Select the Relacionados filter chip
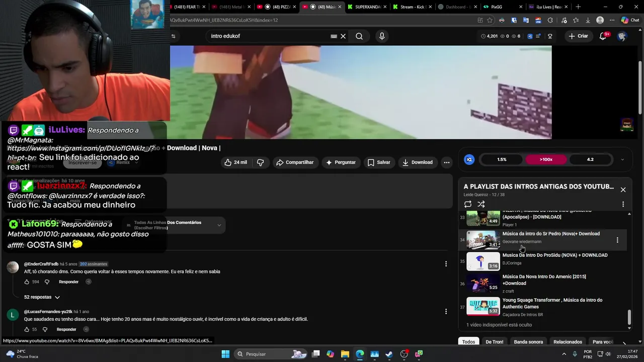Viewport: 644px width, 362px height. click(568, 342)
